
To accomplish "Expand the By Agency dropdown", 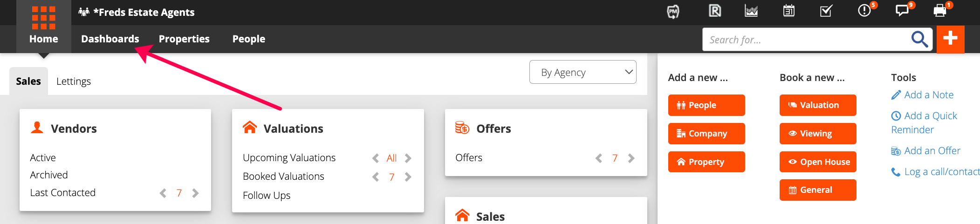I will (x=583, y=72).
